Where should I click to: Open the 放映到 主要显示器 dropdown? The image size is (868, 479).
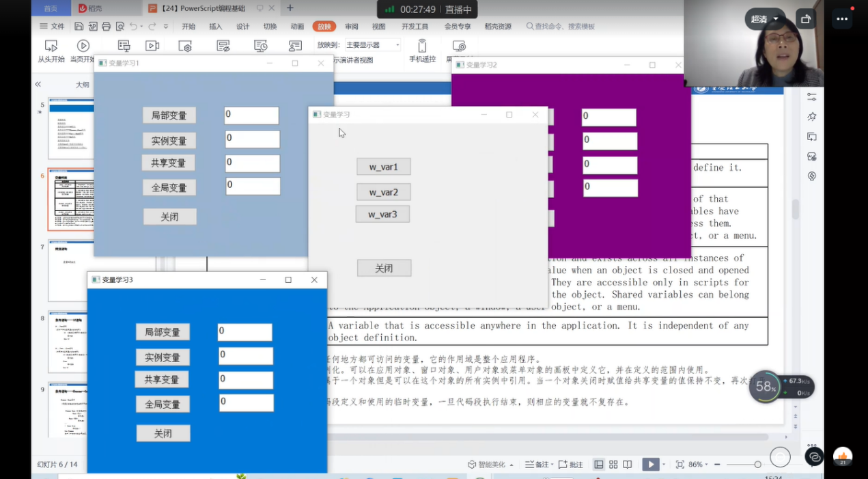coord(372,45)
